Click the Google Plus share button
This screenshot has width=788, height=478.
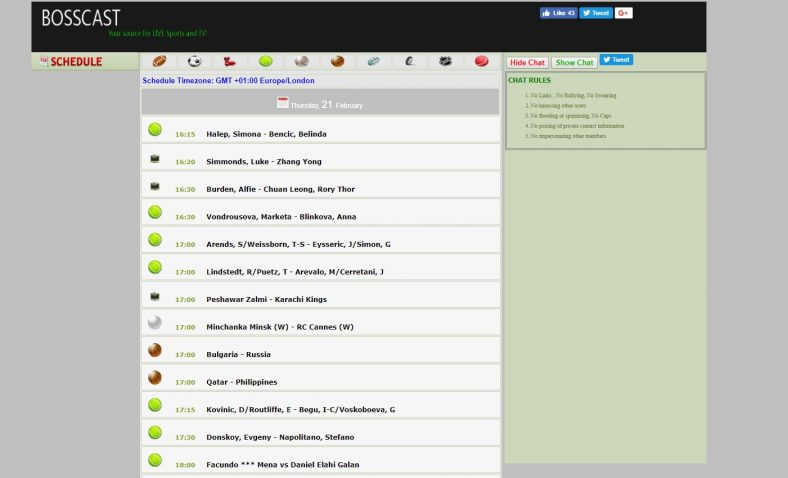pos(624,13)
